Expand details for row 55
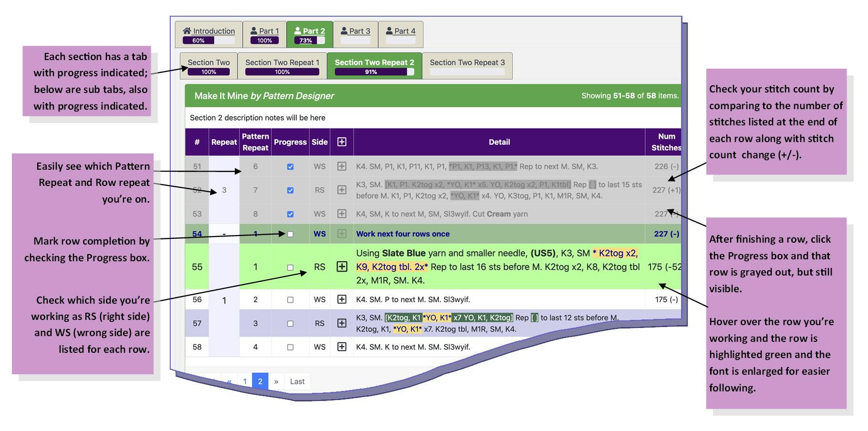868x431 pixels. [x=342, y=267]
